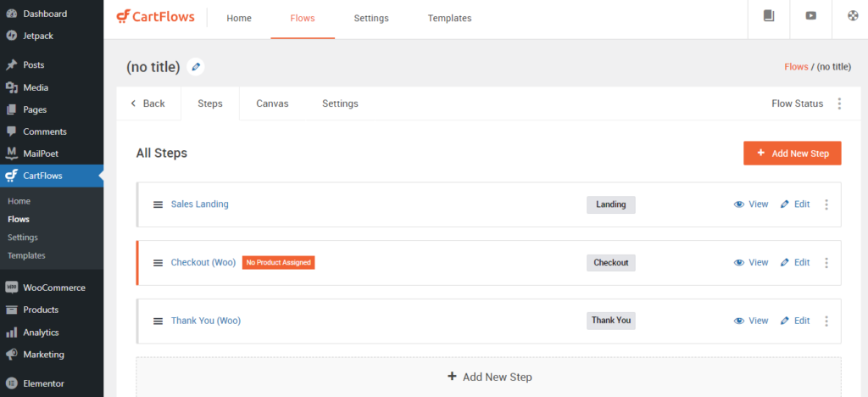Select Flows in CartFlows top nav
This screenshot has height=397, width=868.
point(303,19)
